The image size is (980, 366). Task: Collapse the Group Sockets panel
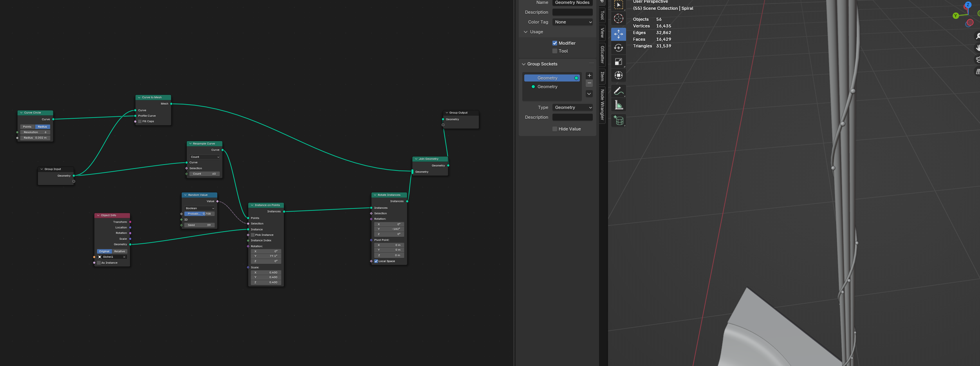click(524, 64)
